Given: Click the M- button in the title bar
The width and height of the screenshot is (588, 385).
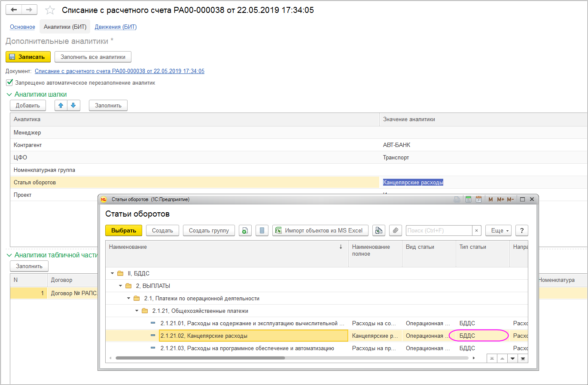Looking at the screenshot, I should point(510,199).
